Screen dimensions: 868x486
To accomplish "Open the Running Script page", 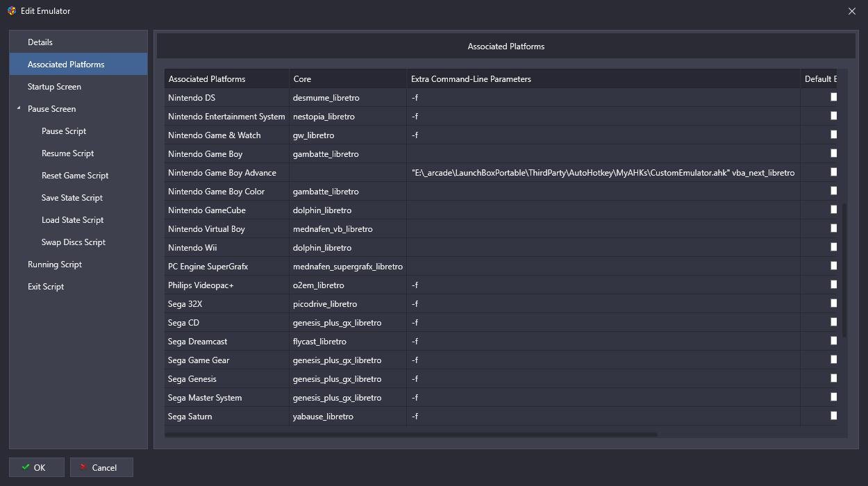I will pyautogui.click(x=55, y=265).
